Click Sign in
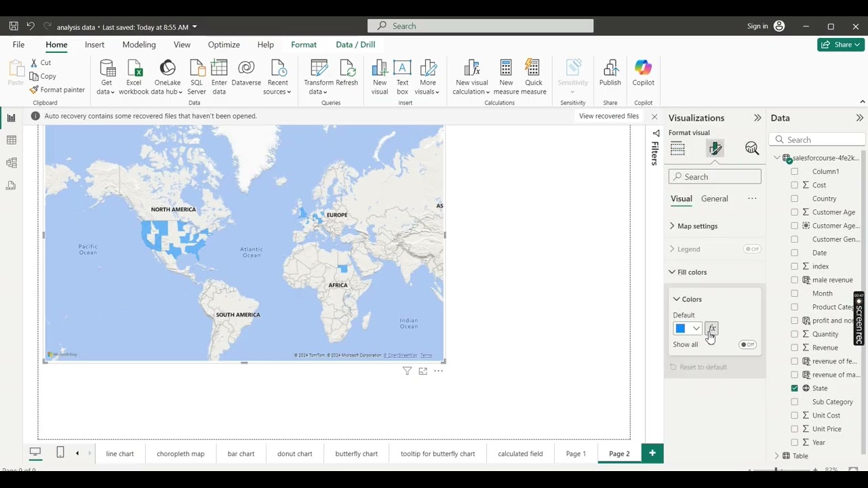Image resolution: width=868 pixels, height=488 pixels. (x=757, y=26)
